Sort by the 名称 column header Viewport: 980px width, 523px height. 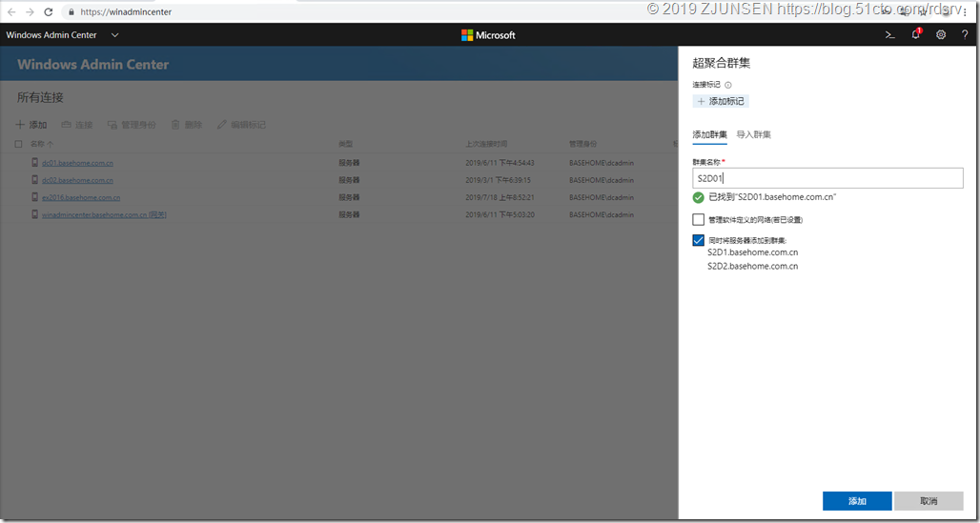41,144
